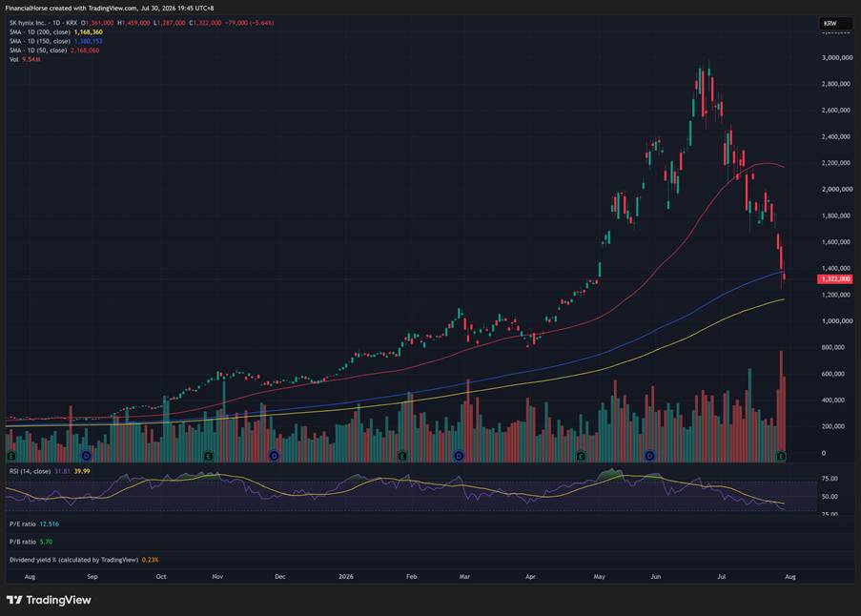The height and width of the screenshot is (616, 861).
Task: Click the SMA 200 value 1,168,360
Action: point(89,31)
